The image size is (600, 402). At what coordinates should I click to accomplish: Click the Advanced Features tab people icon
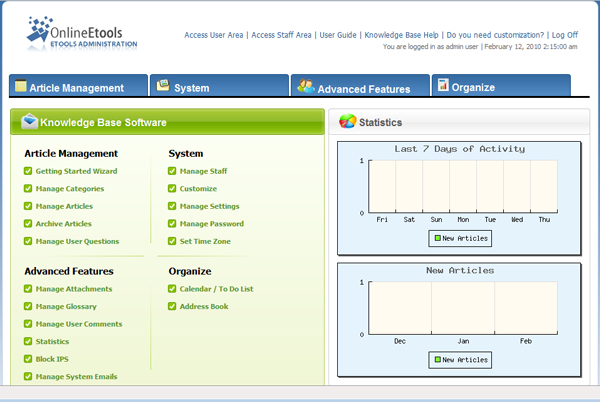306,86
